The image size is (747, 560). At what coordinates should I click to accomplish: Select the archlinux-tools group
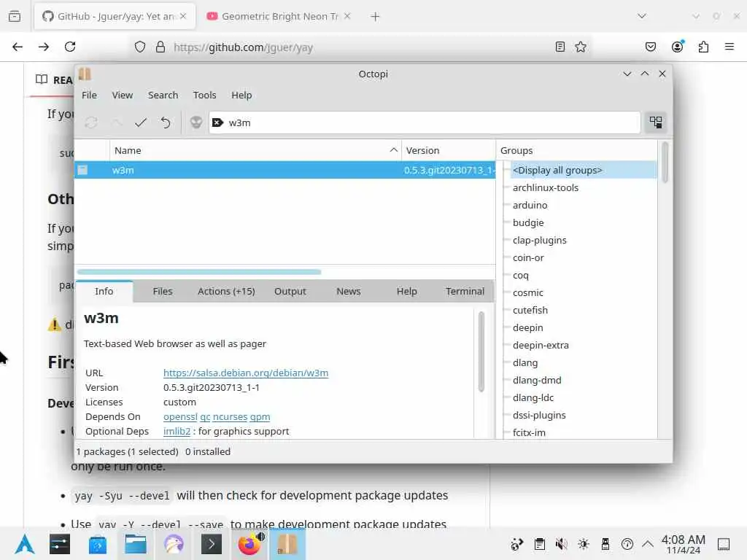click(546, 187)
